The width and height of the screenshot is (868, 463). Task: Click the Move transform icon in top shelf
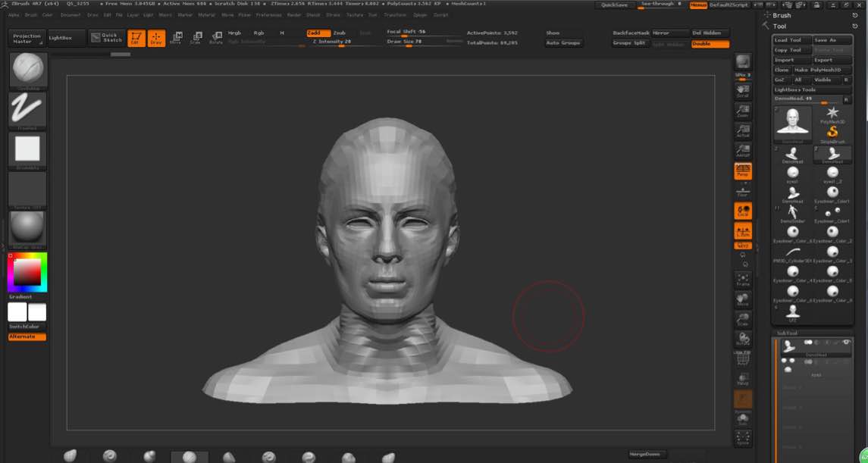[x=176, y=38]
